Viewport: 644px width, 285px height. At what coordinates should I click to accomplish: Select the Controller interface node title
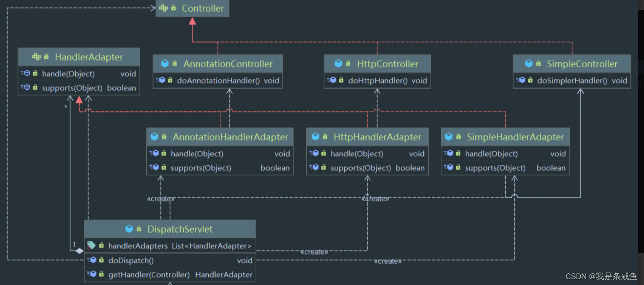(203, 8)
